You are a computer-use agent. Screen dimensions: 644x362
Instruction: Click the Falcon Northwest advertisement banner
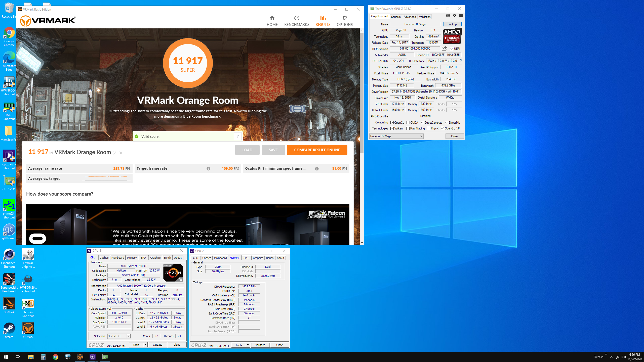[x=188, y=225]
